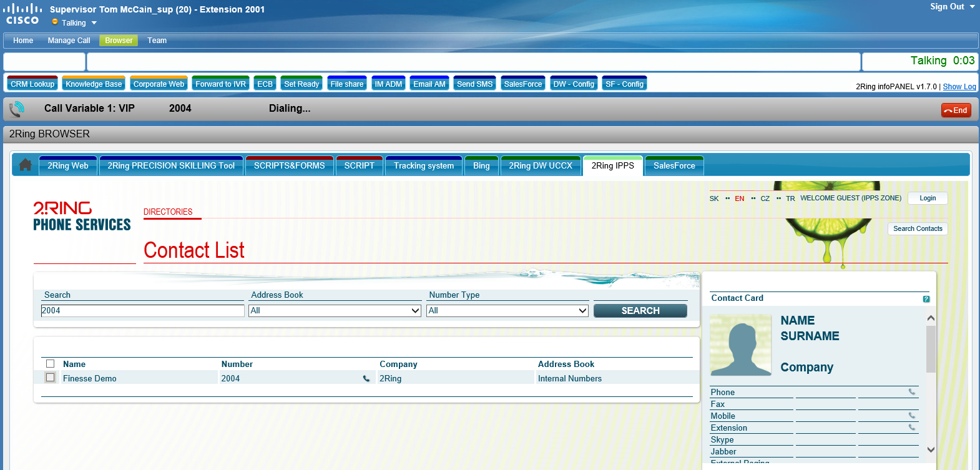Click the Corporate Web button

tap(159, 84)
